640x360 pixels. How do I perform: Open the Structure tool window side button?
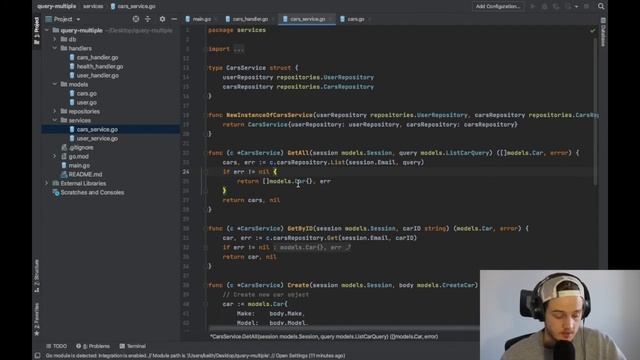tap(37, 276)
